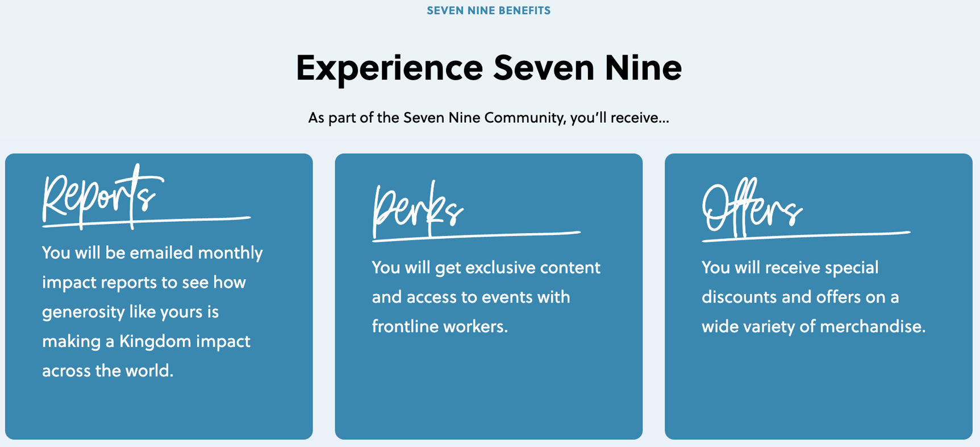Click the "generosity like yours is" text line

click(130, 312)
